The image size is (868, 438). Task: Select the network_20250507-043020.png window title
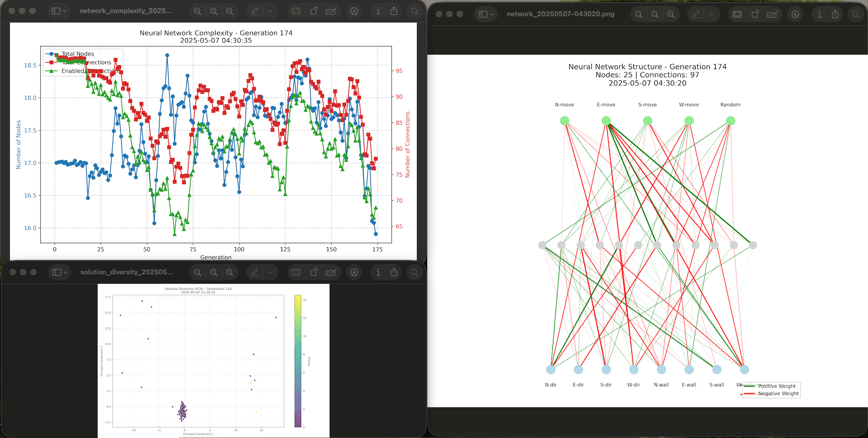tap(561, 14)
